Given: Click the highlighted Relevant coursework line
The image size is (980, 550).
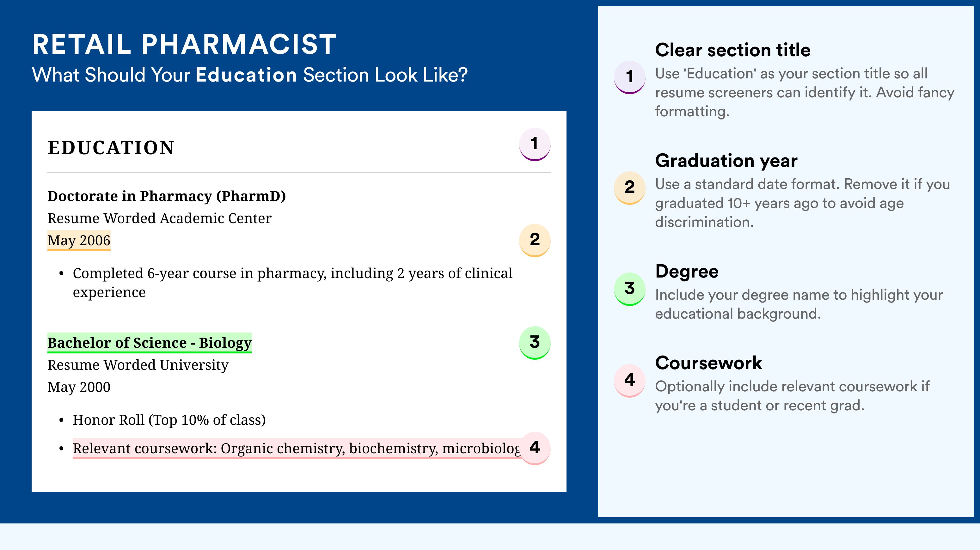Looking at the screenshot, I should coord(296,449).
